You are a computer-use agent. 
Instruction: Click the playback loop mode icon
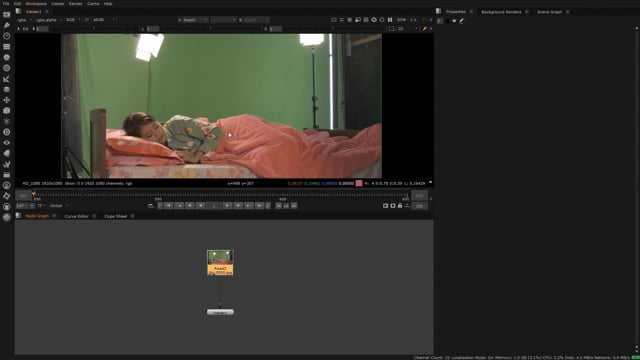point(151,206)
